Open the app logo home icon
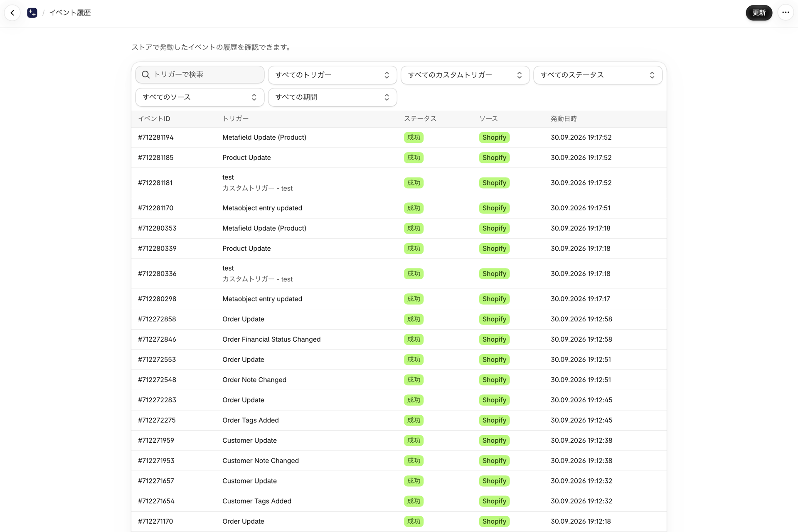The image size is (798, 532). pos(32,13)
